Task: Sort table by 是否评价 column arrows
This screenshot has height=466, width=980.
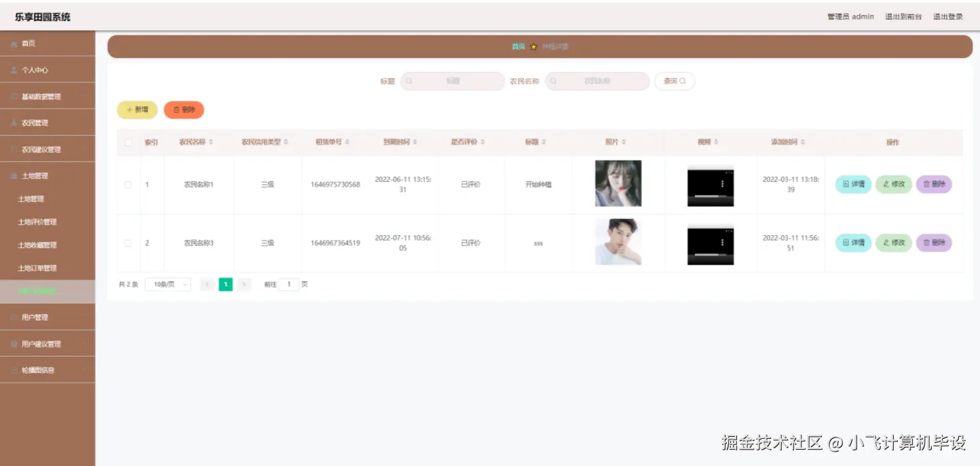Action: point(483,142)
